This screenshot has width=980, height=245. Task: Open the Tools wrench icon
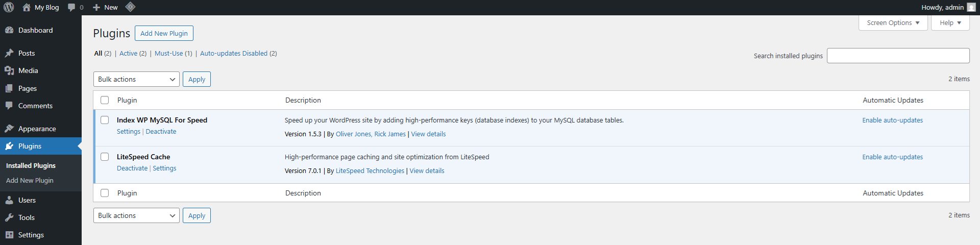[x=9, y=217]
